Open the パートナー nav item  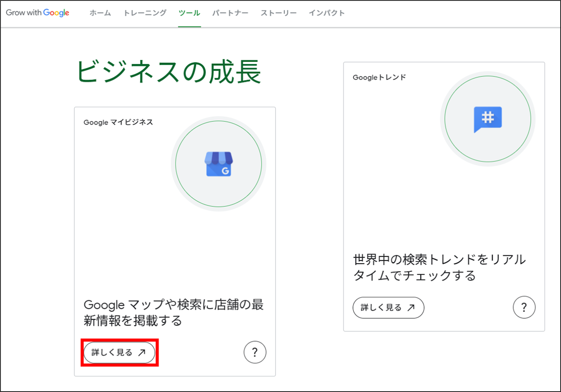point(230,13)
